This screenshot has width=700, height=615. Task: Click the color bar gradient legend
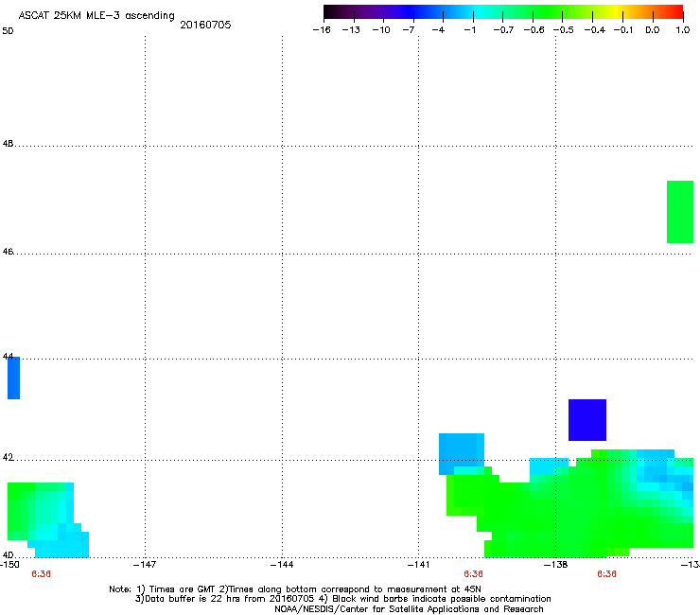[503, 12]
